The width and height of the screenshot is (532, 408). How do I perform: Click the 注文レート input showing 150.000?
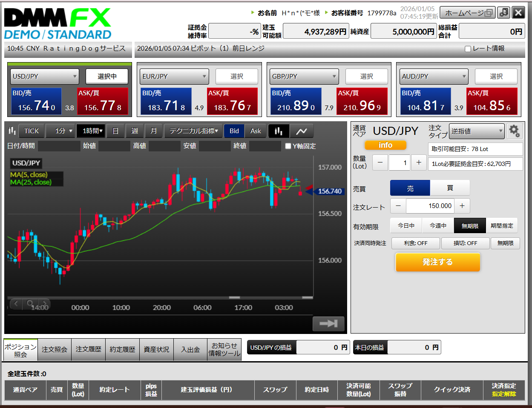[430, 206]
